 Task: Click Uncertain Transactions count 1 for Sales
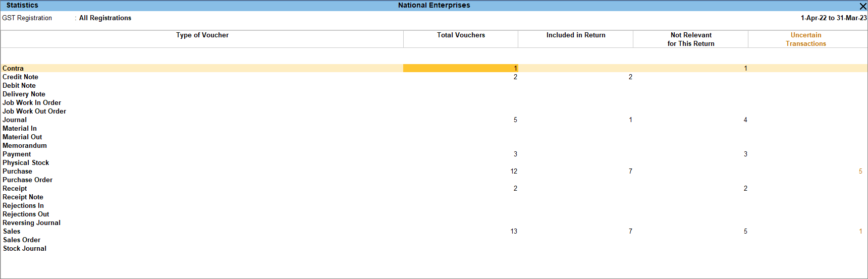point(860,231)
